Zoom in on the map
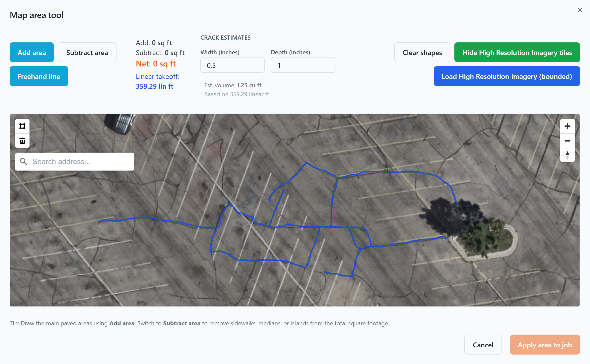The image size is (590, 364). pyautogui.click(x=567, y=126)
